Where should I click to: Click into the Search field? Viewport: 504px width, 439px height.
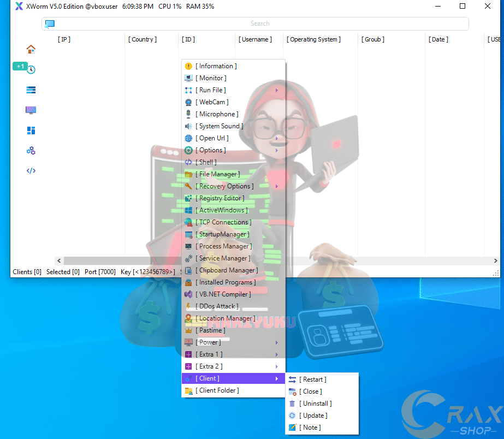(260, 23)
